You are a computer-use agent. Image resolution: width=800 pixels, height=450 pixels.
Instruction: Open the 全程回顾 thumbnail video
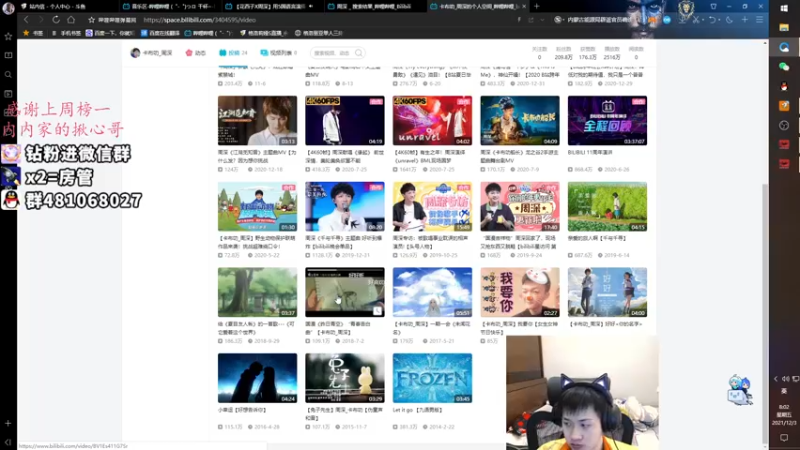(x=607, y=120)
